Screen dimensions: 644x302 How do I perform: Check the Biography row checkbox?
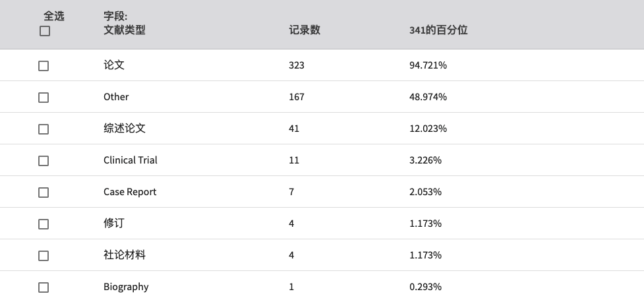point(44,287)
